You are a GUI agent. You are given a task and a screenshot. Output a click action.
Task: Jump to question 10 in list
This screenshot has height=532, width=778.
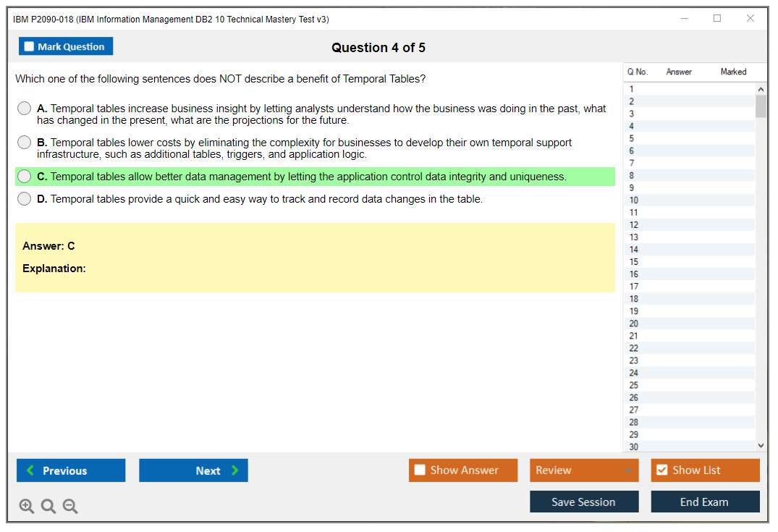pos(634,200)
